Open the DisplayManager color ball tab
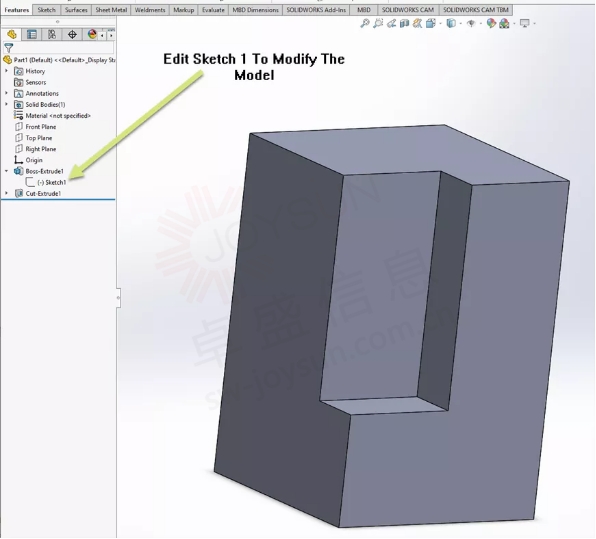The image size is (596, 539). 92,35
